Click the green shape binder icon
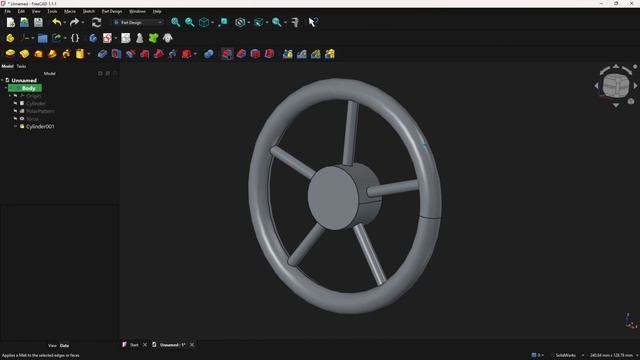This screenshot has width=640, height=360. coord(153,38)
